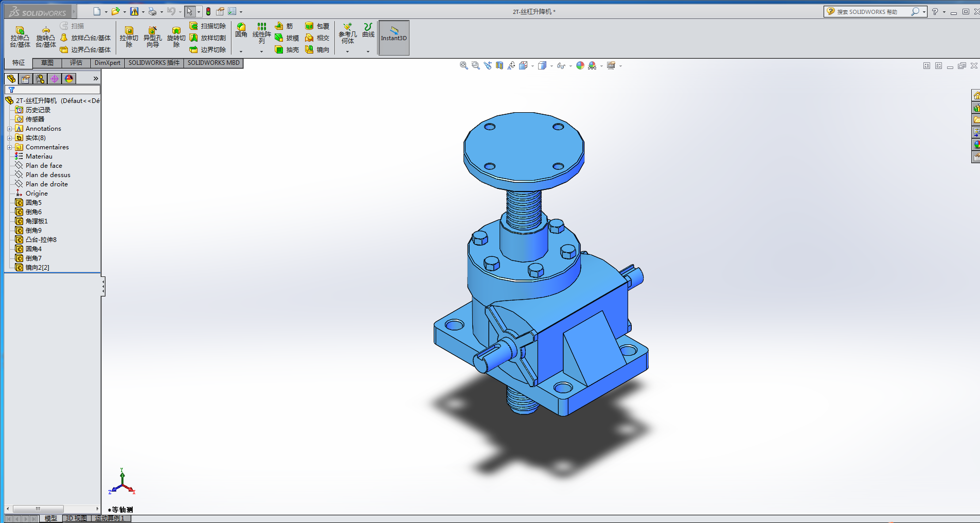Toggle the Select cursor tool
The image size is (980, 523).
pos(189,11)
